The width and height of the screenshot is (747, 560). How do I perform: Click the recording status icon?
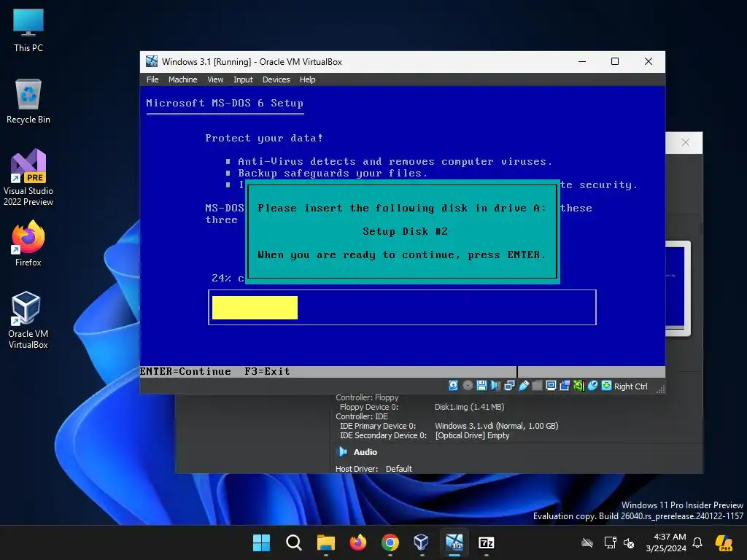point(565,386)
